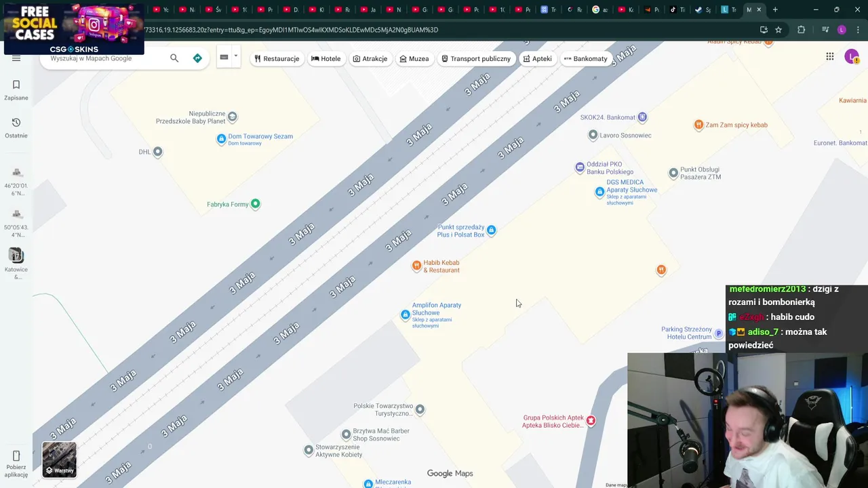The image size is (868, 488).
Task: Filter by Bankomaty
Action: [x=586, y=59]
